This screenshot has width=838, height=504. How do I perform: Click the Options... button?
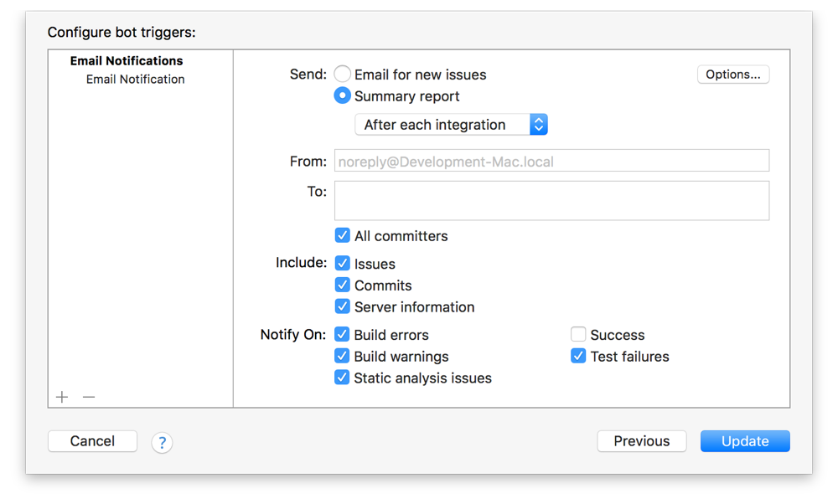coord(732,75)
